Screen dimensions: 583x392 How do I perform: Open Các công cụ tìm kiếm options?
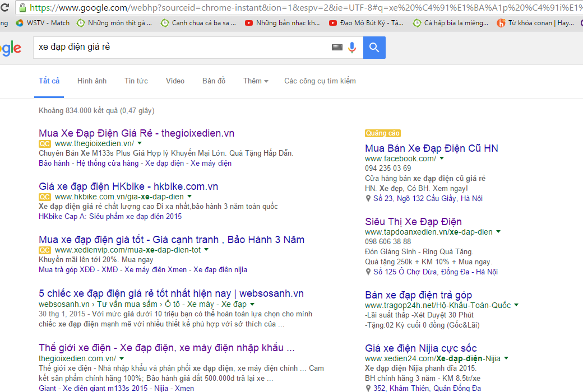(320, 81)
